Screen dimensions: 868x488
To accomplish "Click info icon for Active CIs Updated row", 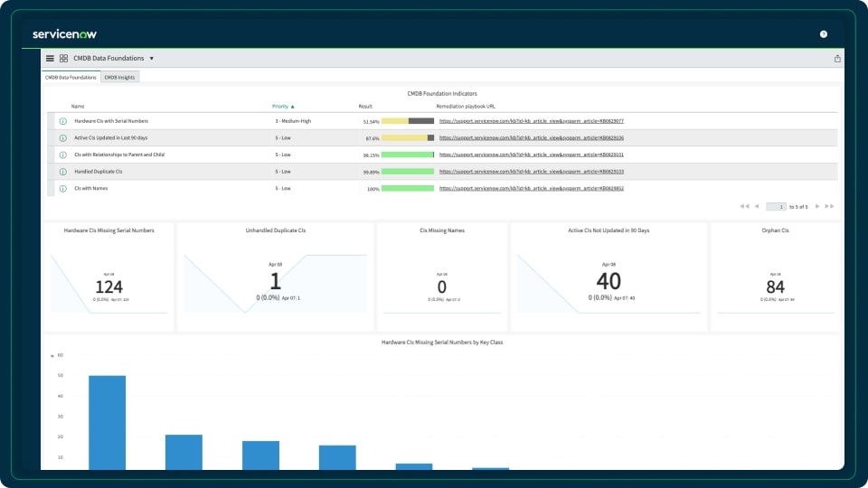I will tap(63, 138).
